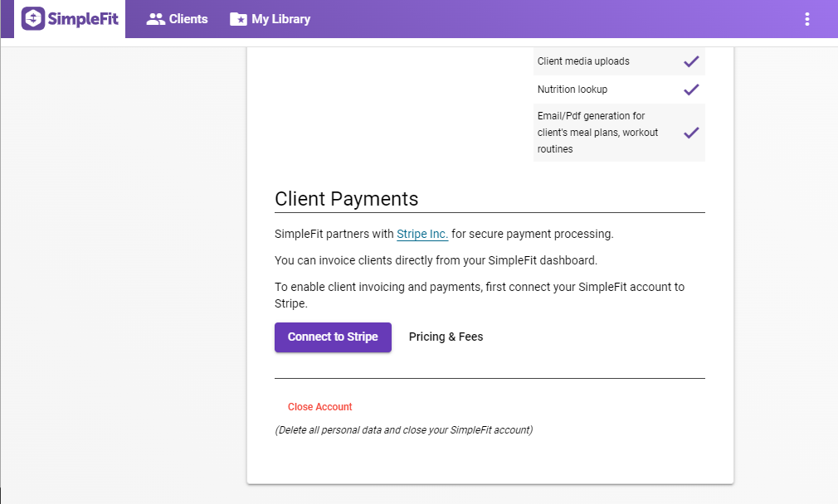Image resolution: width=838 pixels, height=504 pixels.
Task: Open the My Library menu label
Action: [281, 19]
